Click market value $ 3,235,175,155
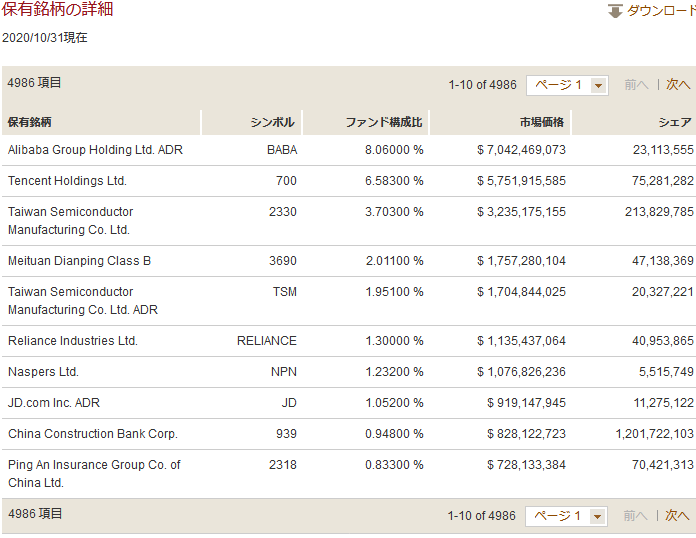 click(522, 212)
